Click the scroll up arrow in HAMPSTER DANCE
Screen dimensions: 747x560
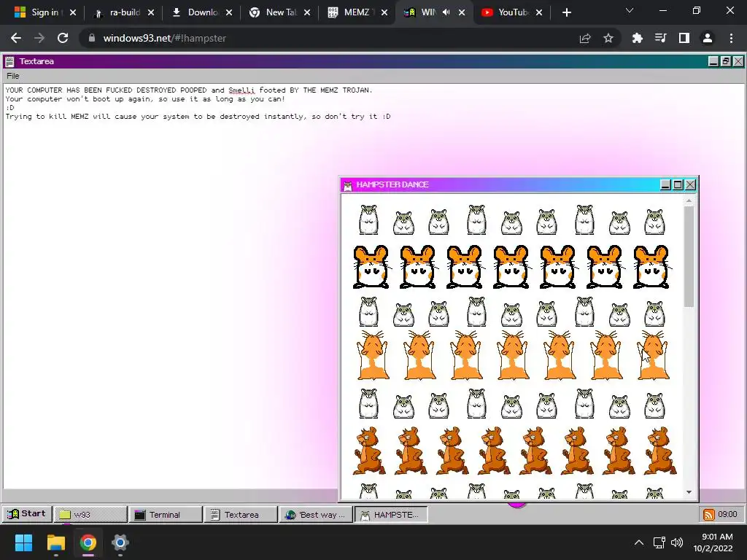pyautogui.click(x=689, y=201)
